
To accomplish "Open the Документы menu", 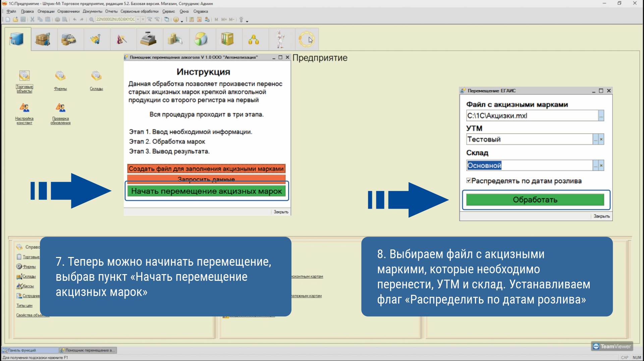I will click(92, 11).
